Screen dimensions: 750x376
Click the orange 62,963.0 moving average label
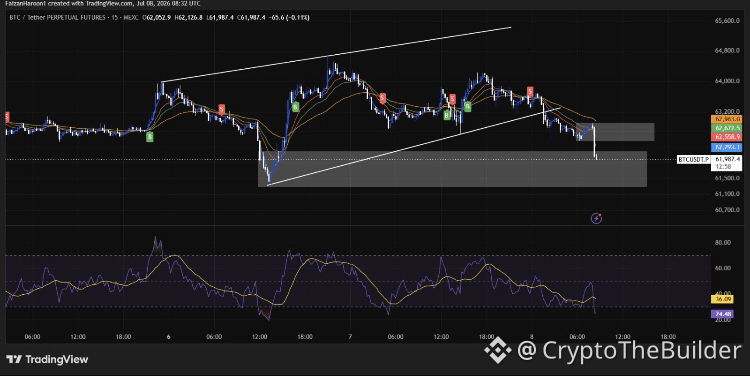726,119
